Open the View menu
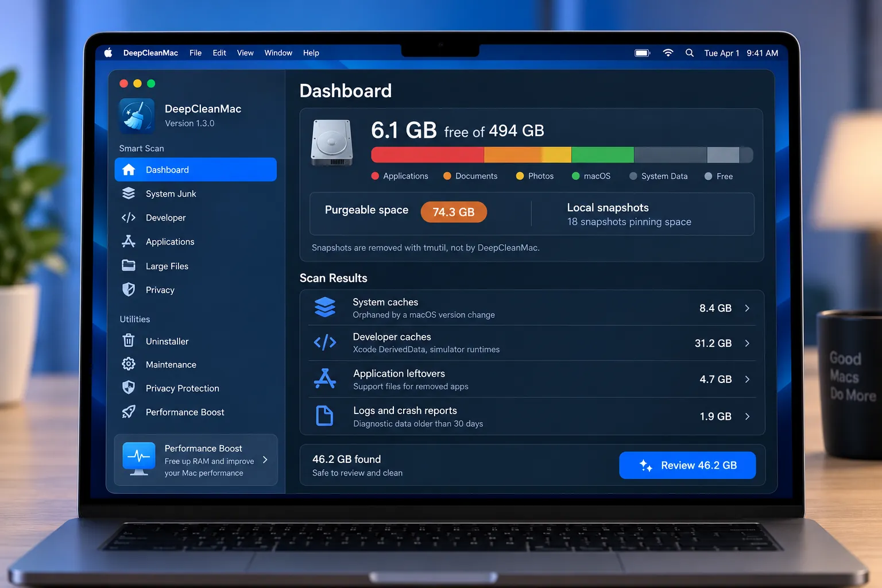Image resolution: width=882 pixels, height=588 pixels. coord(245,53)
